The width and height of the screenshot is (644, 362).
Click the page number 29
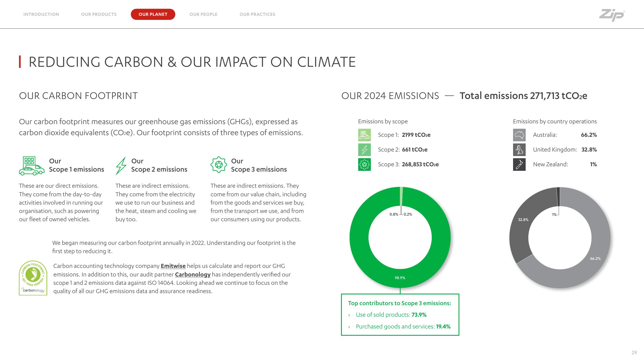tap(634, 353)
